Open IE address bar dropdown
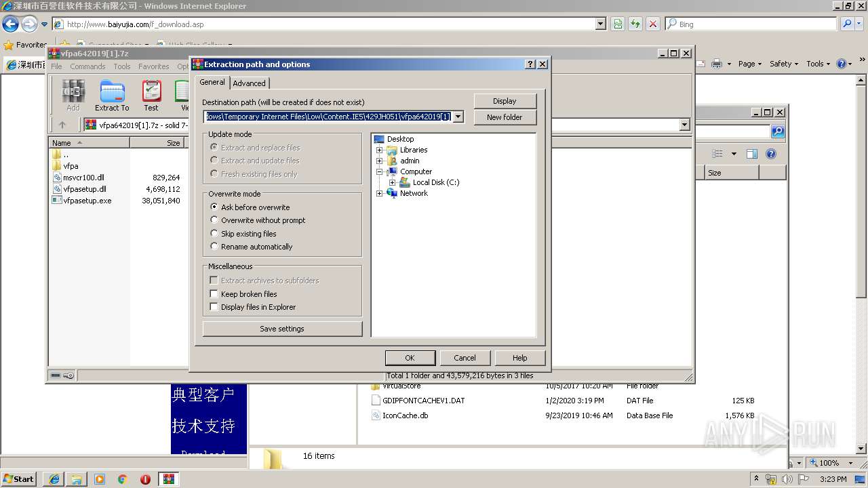Image resolution: width=868 pixels, height=488 pixels. [x=601, y=24]
